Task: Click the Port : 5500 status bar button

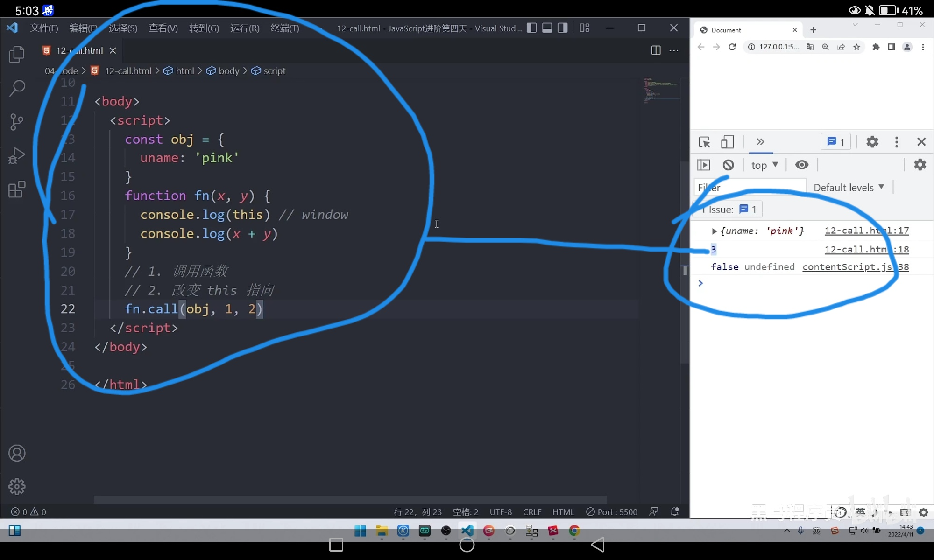Action: point(612,512)
